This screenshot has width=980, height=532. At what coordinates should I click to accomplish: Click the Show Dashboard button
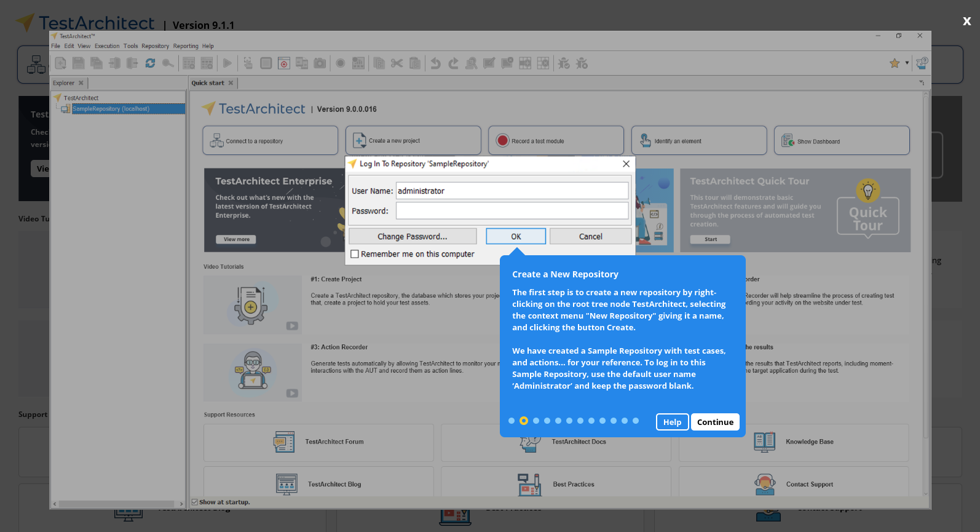point(842,141)
